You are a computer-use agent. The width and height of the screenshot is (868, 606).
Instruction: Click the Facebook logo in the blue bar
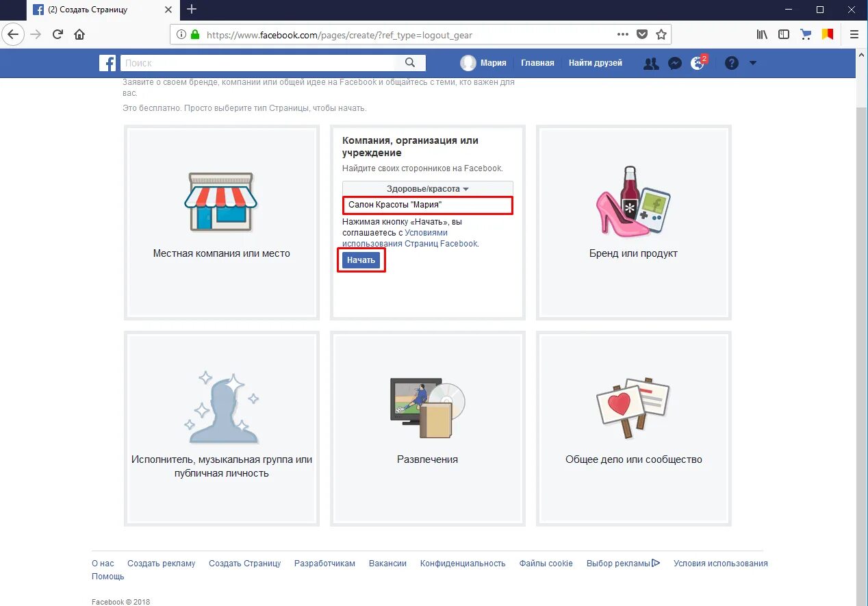coord(107,63)
